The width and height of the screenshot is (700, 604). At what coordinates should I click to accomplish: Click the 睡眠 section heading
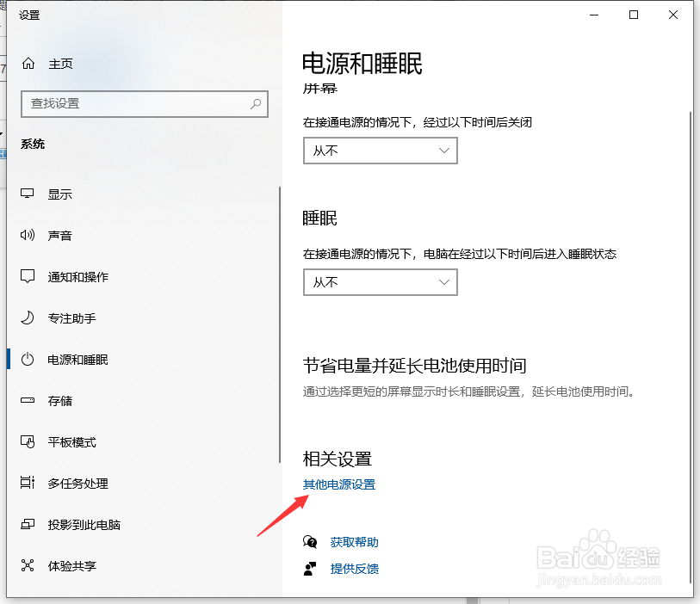click(x=319, y=219)
